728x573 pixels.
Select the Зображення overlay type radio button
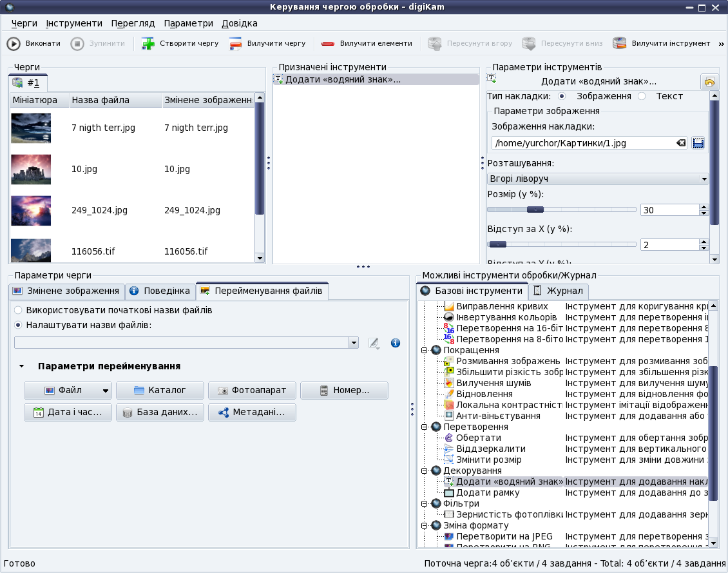point(562,96)
